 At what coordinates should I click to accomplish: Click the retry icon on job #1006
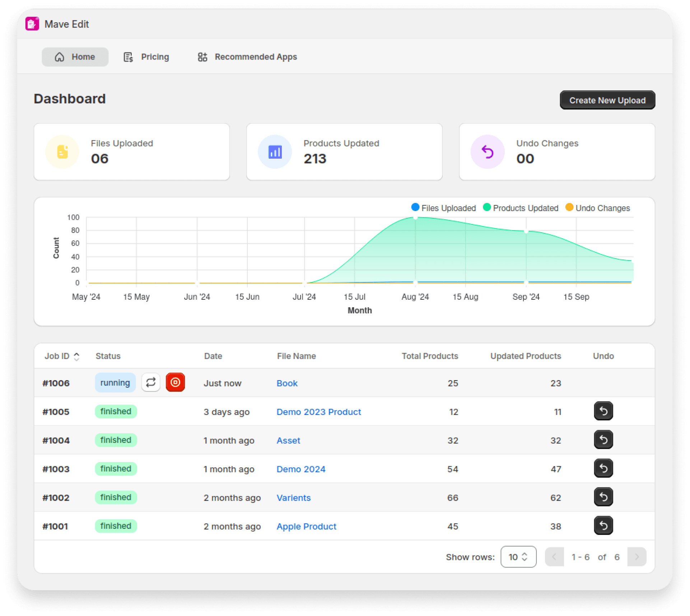point(151,382)
